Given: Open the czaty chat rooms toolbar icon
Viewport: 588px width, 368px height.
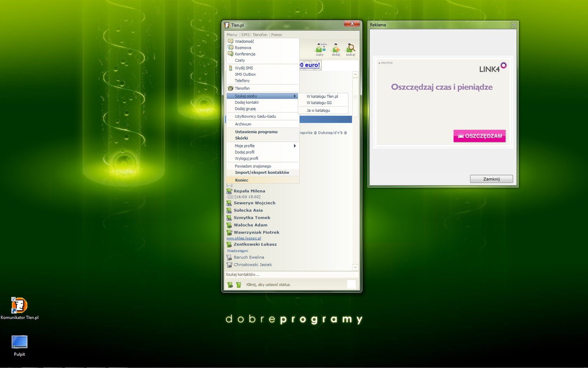Looking at the screenshot, I should point(320,49).
